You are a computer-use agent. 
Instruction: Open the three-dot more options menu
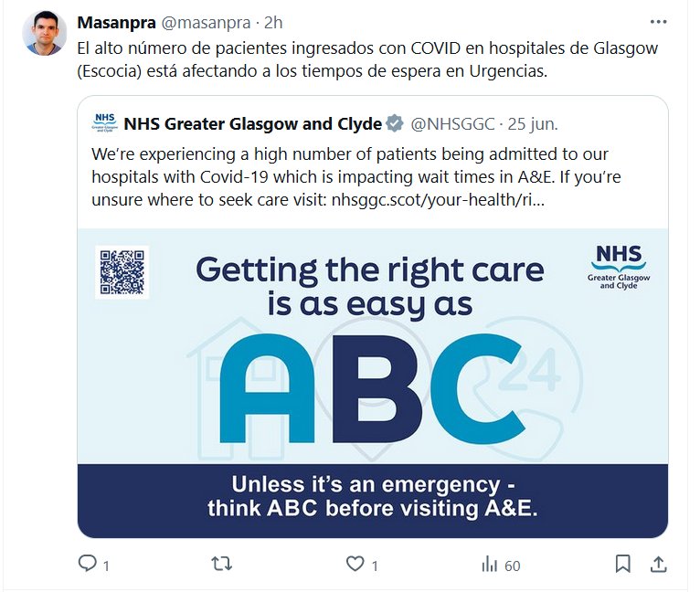tap(658, 22)
